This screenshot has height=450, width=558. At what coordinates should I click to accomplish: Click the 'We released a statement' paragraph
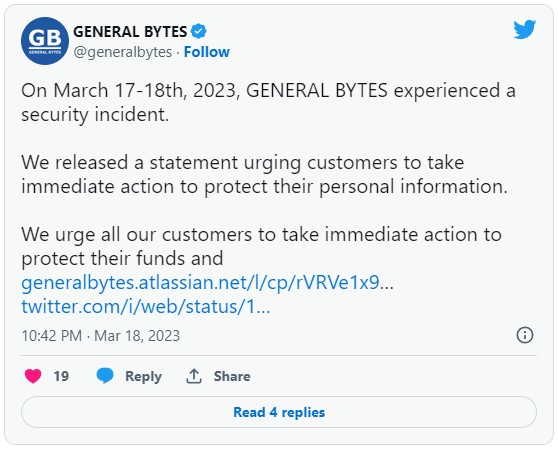pos(264,175)
